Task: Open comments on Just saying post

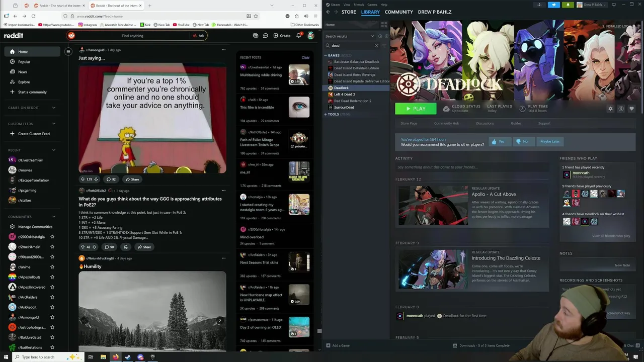Action: click(111, 179)
